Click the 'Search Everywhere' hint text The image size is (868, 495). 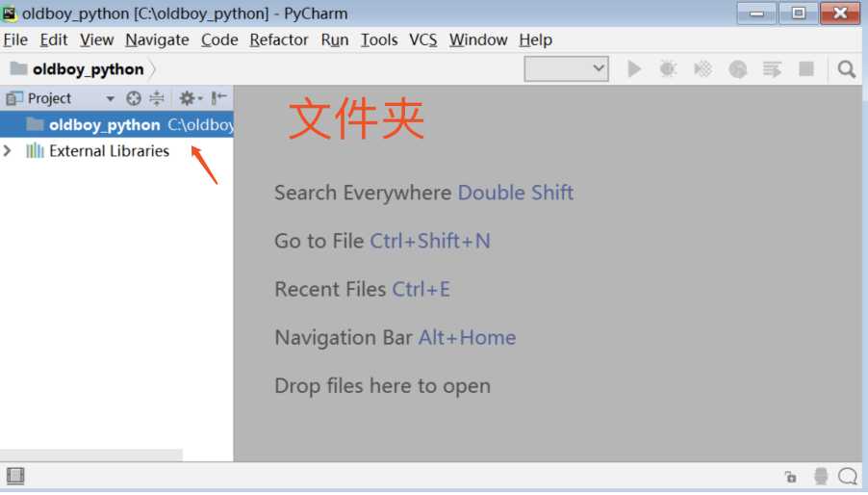363,193
